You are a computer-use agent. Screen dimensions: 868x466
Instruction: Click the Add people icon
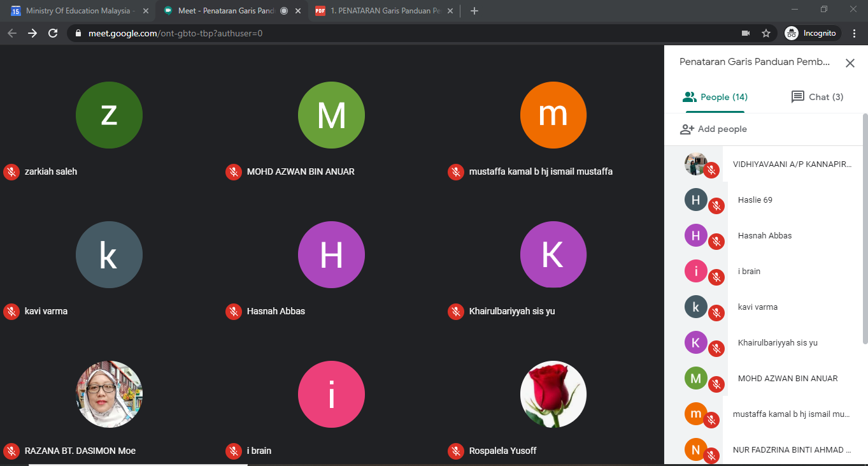687,129
